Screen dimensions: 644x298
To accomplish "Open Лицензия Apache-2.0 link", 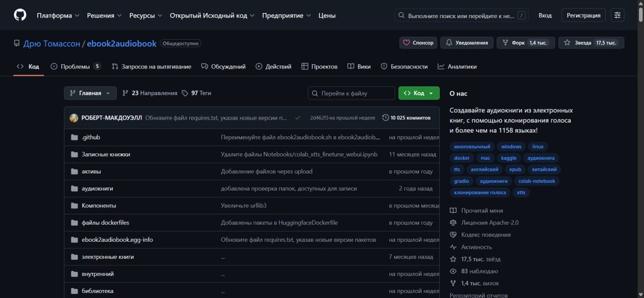I will [484, 223].
